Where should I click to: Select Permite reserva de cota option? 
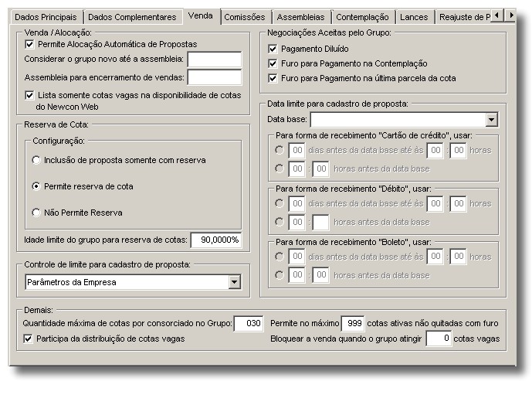point(36,186)
